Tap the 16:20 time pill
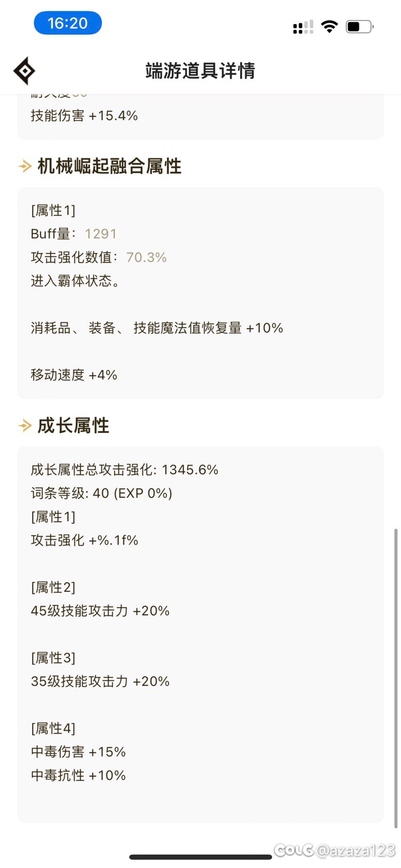The height and width of the screenshot is (868, 401). point(68,23)
